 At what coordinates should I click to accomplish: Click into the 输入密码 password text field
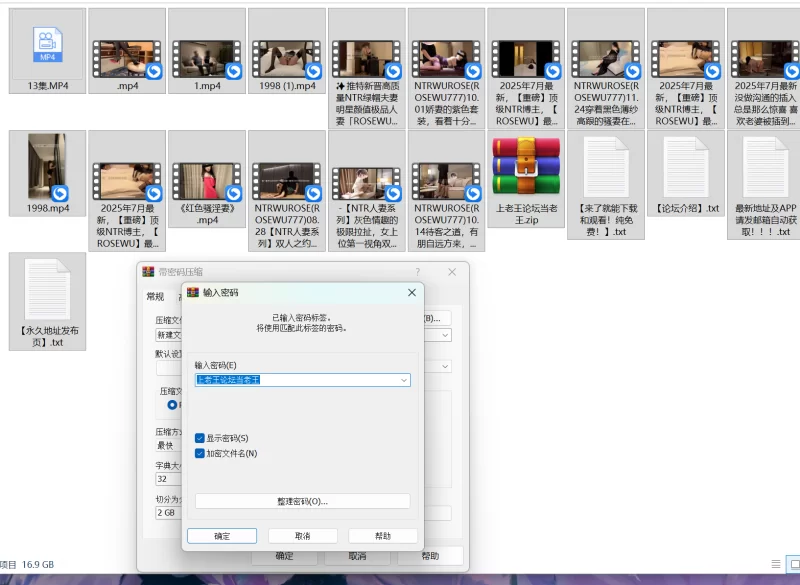point(303,380)
